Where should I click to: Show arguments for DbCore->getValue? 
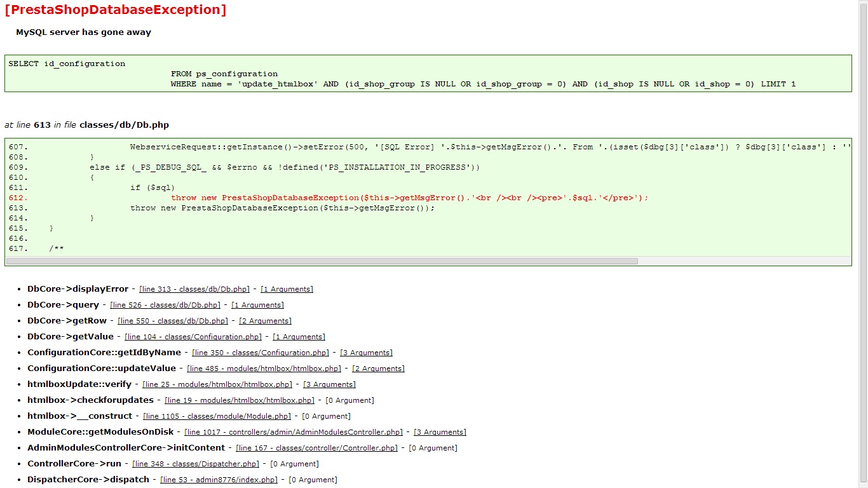[299, 337]
